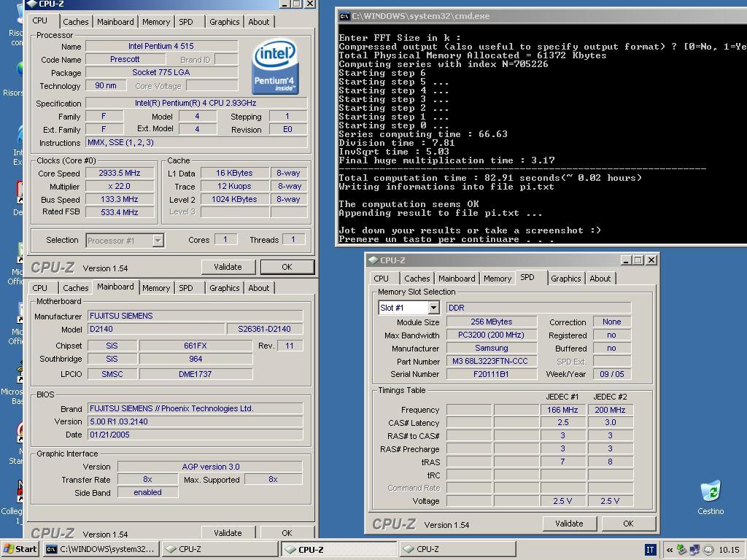
Task: Click OK in the SPD CPU-Z window
Action: tap(628, 524)
